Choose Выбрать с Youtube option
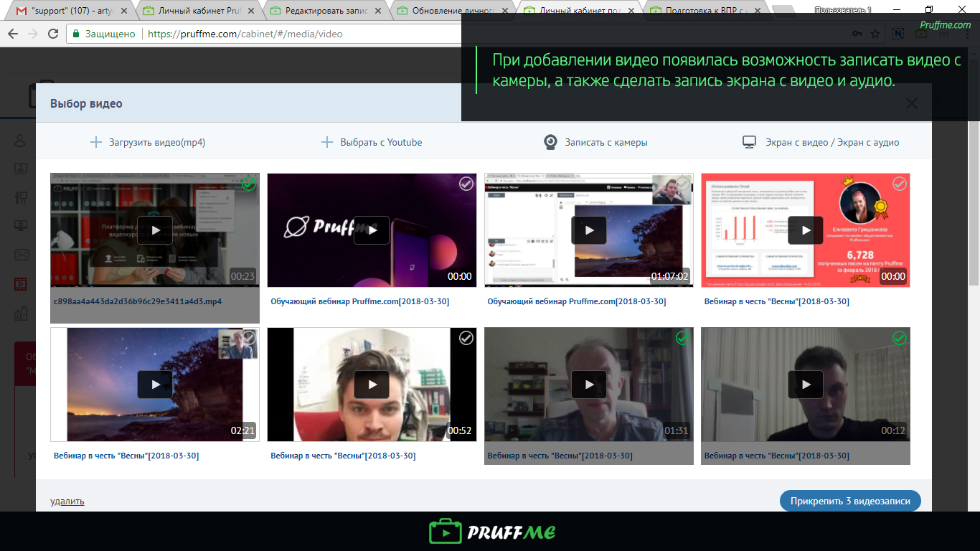 372,142
